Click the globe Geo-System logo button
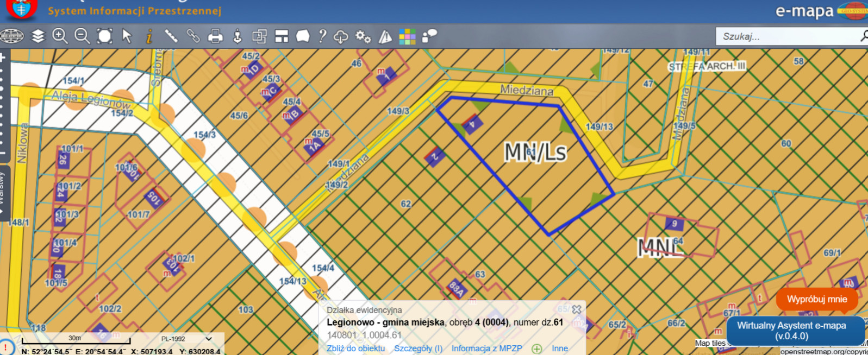This screenshot has width=868, height=355. 12,36
